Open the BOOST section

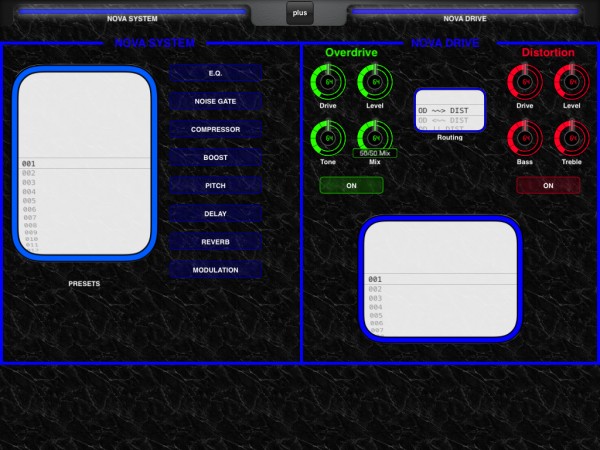pos(215,158)
